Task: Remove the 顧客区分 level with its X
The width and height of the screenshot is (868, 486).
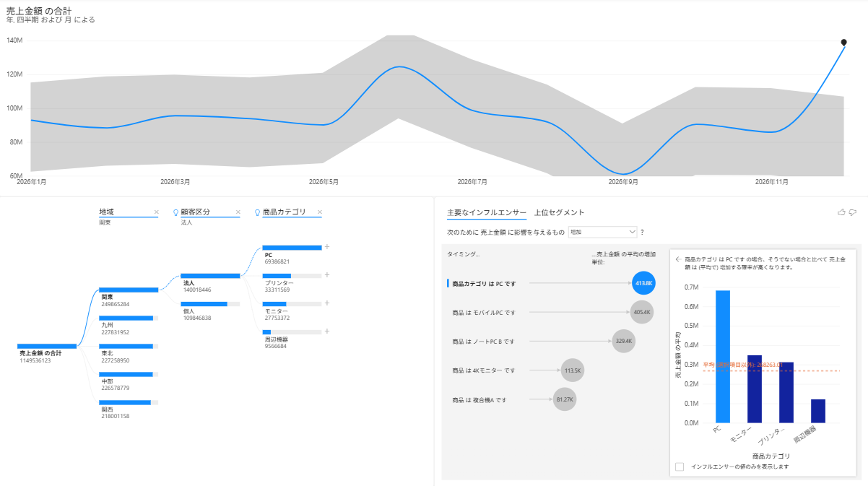Action: pyautogui.click(x=238, y=212)
